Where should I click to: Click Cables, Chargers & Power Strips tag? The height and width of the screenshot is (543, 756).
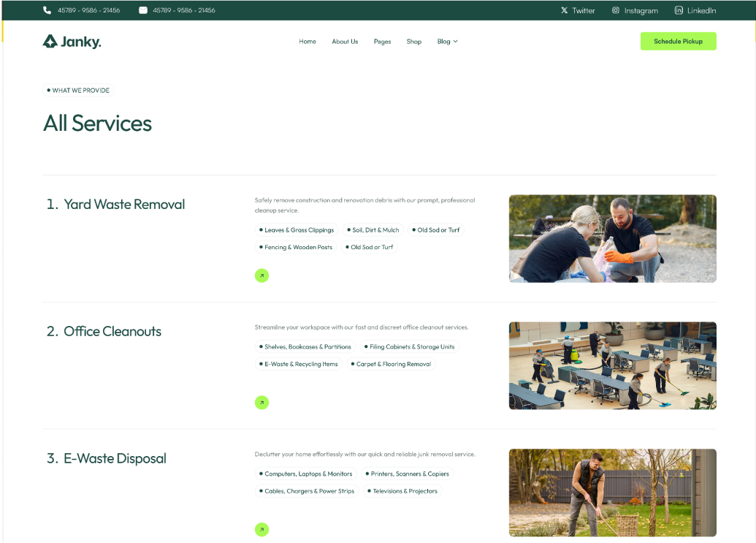click(x=307, y=491)
